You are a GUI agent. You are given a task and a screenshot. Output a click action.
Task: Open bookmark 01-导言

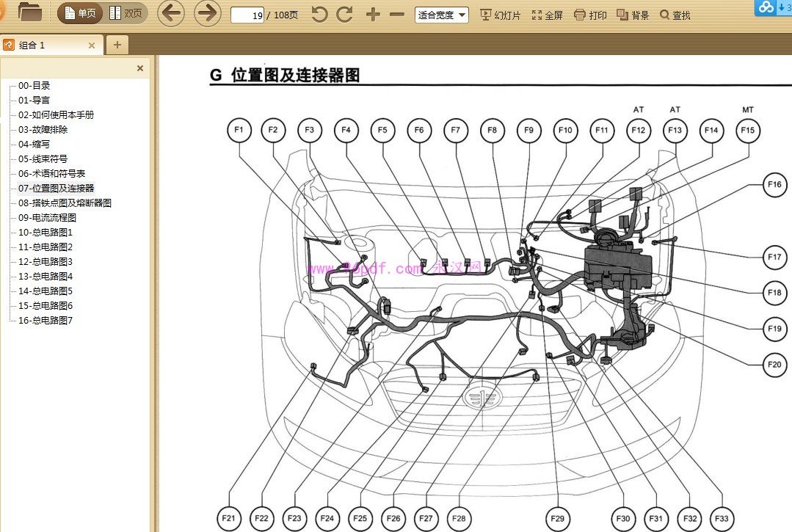(34, 100)
